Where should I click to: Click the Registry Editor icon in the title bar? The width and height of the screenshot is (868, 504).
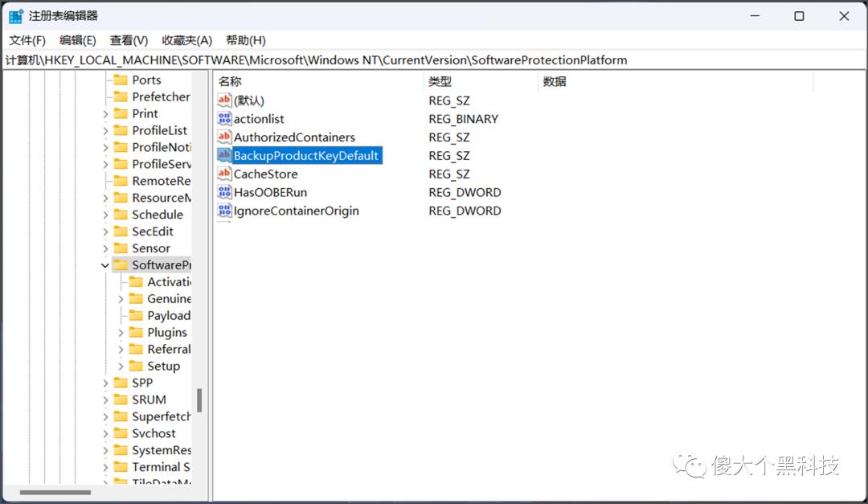point(15,15)
